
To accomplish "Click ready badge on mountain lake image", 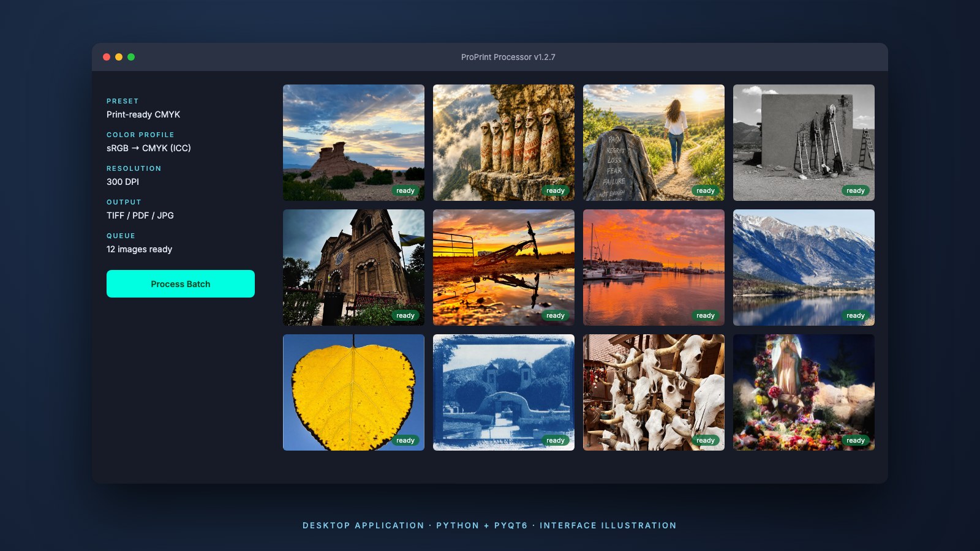I will [856, 315].
